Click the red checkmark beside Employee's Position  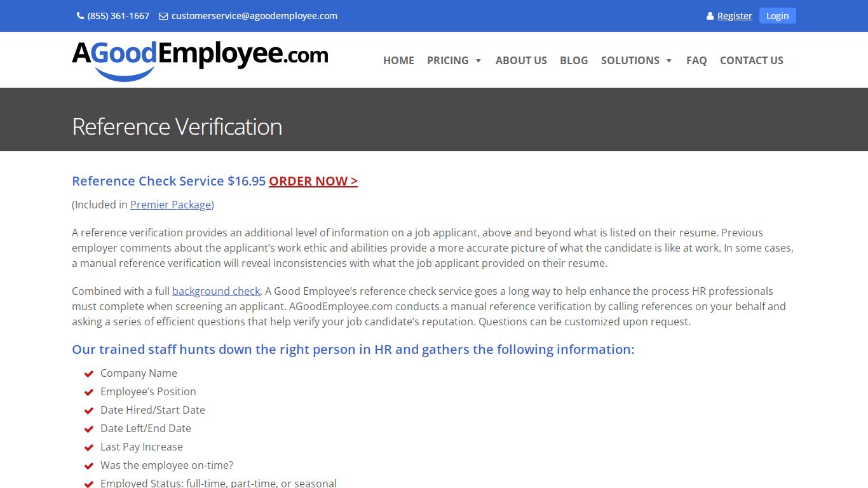(89, 392)
